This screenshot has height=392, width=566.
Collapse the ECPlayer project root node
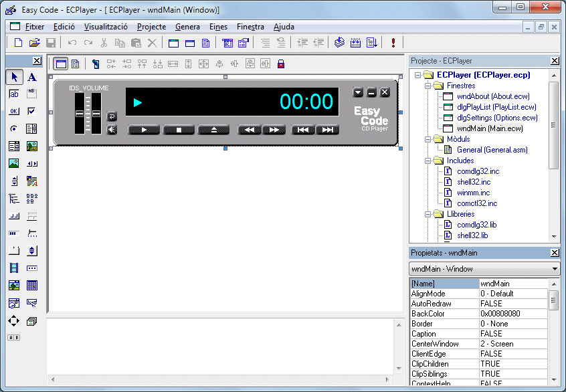pos(418,75)
